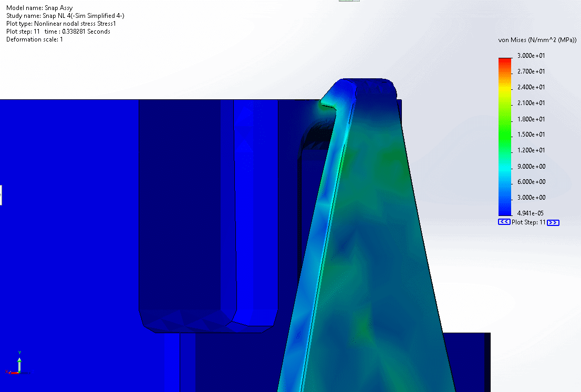Viewport: 581px width, 392px height.
Task: Go to previous plot step arrow
Action: point(504,222)
